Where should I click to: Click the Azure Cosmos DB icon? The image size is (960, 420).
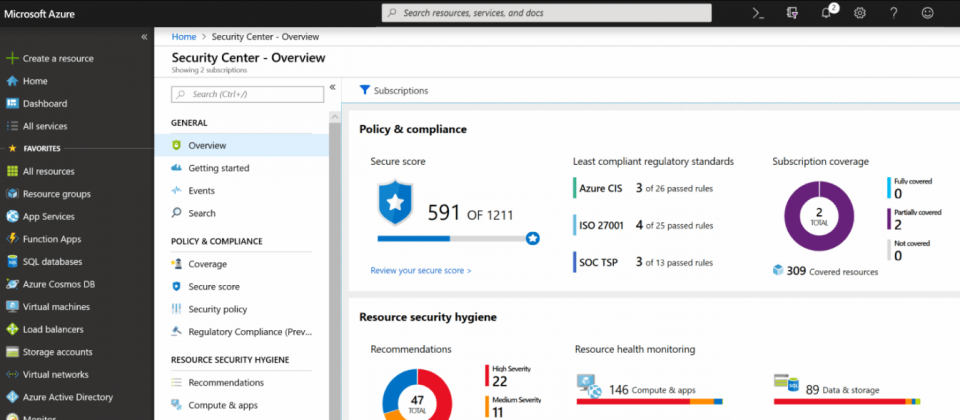pyautogui.click(x=12, y=284)
